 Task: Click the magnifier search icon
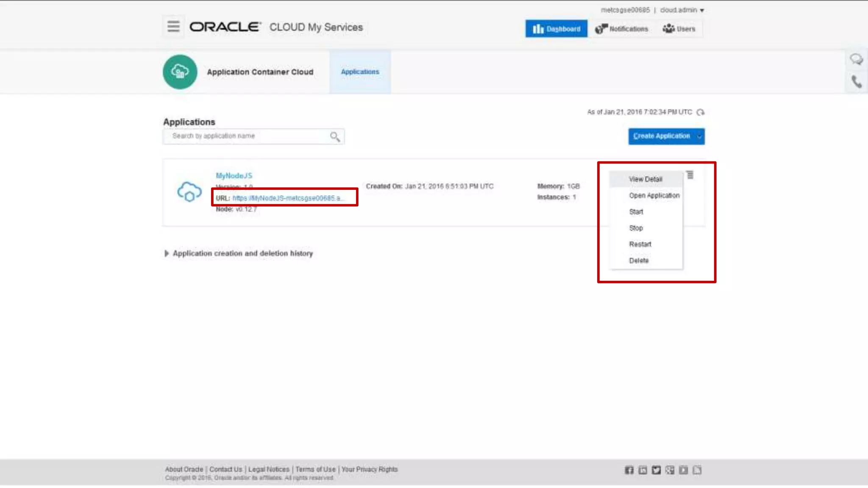335,136
